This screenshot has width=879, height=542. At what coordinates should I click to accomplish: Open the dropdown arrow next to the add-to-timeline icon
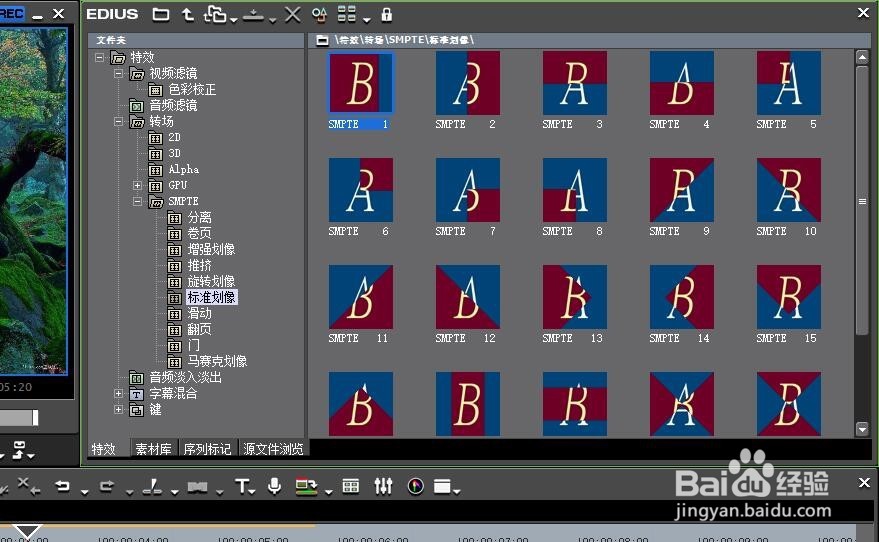click(272, 20)
